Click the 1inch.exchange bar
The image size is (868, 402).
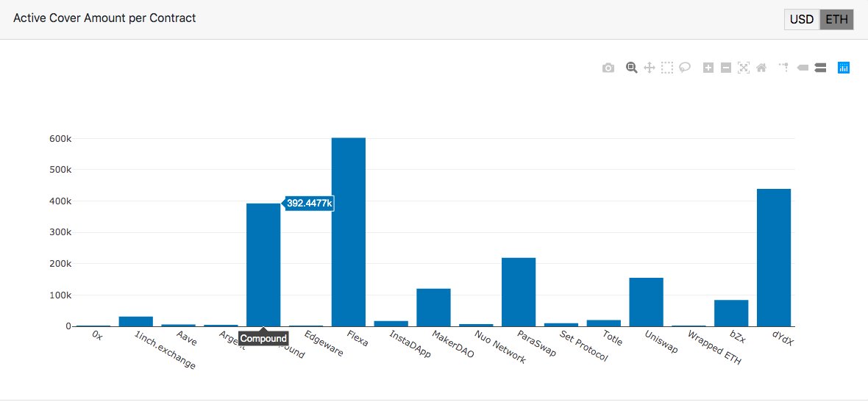click(135, 321)
